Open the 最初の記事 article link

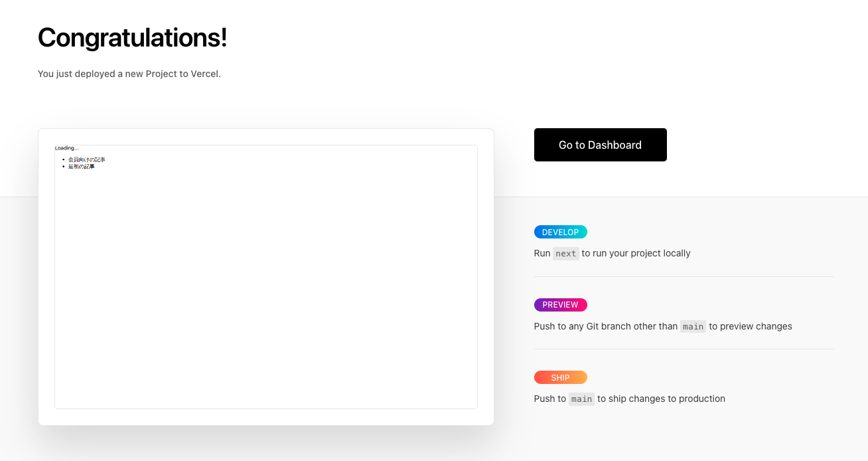click(82, 167)
